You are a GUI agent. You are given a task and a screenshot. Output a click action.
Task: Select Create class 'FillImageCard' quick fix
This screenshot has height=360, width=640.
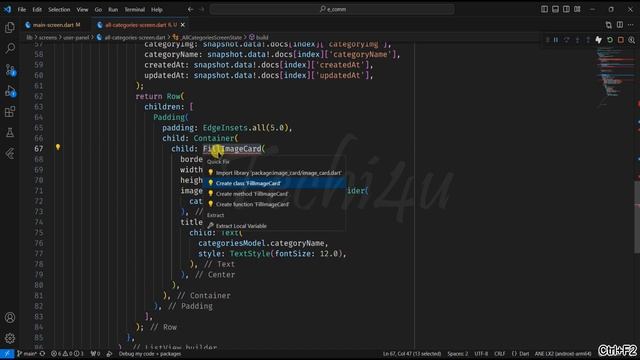coord(274,183)
